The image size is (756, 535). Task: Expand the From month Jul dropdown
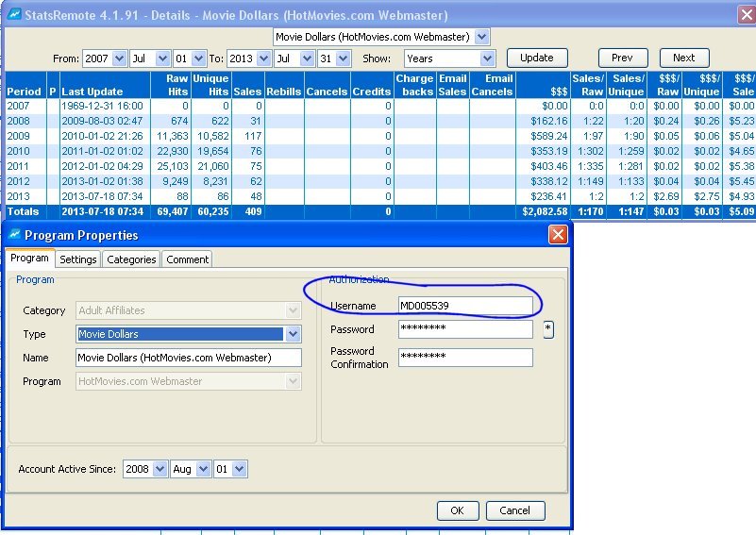(x=163, y=59)
